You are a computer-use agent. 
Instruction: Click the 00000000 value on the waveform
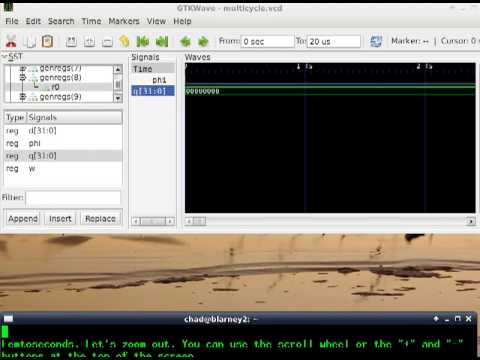[202, 91]
